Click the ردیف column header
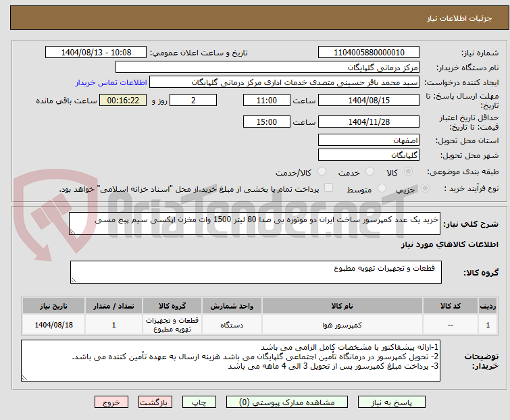Image resolution: width=510 pixels, height=420 pixels. pos(488,306)
